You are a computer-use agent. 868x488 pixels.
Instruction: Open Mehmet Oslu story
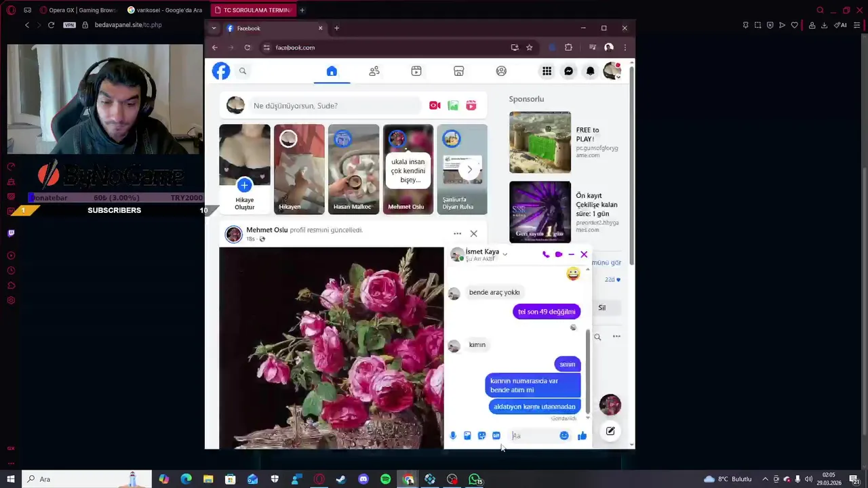[408, 169]
